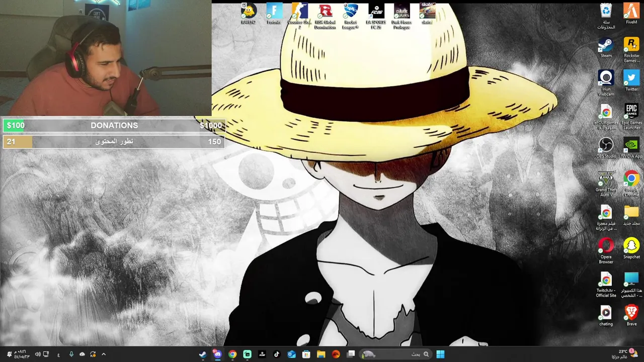This screenshot has height=362, width=644.
Task: Open Google Chrome desktop shortcut
Action: (631, 184)
